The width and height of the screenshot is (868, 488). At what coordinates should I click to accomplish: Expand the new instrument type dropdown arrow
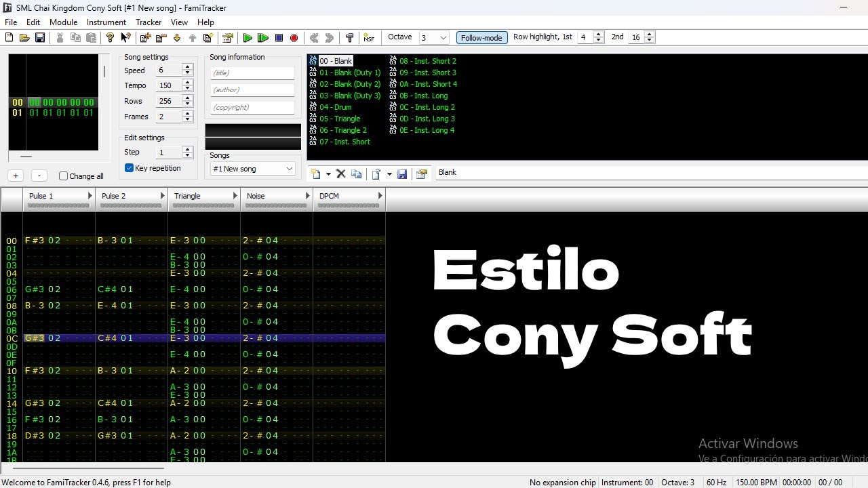point(328,174)
